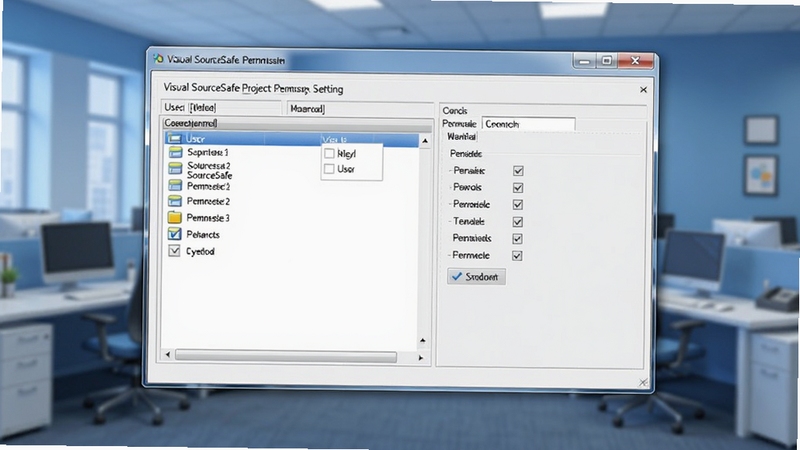Toggle the blue Pehancts checkbox in the list
800x450 pixels.
click(x=174, y=234)
